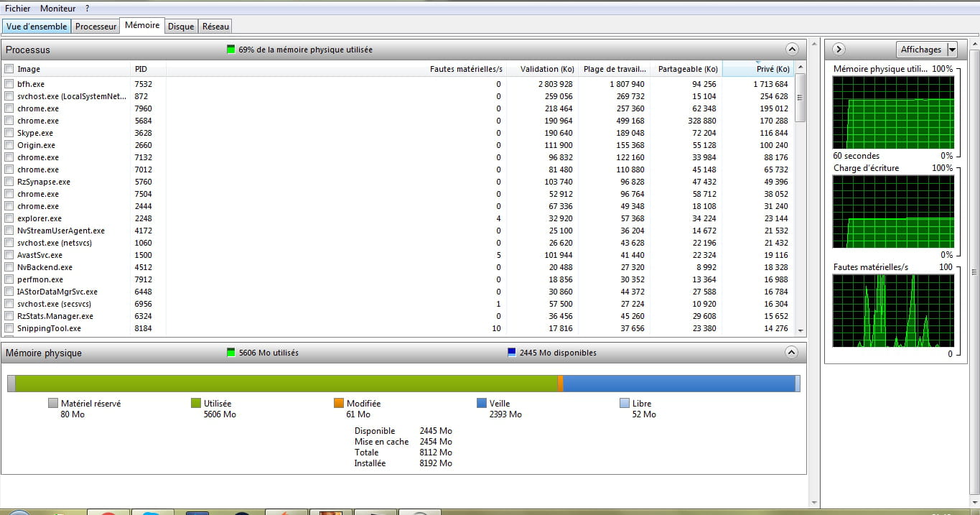The width and height of the screenshot is (980, 515).
Task: Select the RzStats.Manager.exe process name
Action: [55, 316]
